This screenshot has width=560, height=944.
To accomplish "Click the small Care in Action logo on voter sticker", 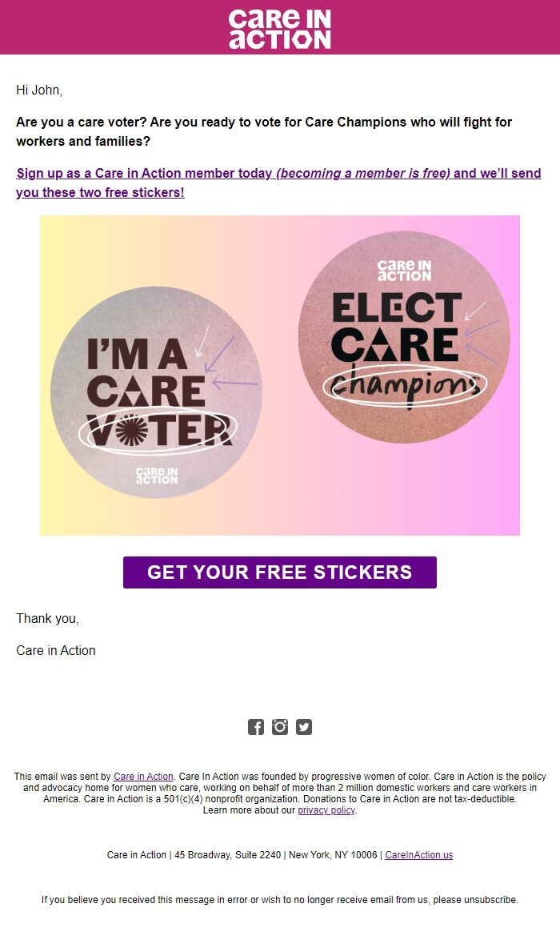I will point(156,476).
